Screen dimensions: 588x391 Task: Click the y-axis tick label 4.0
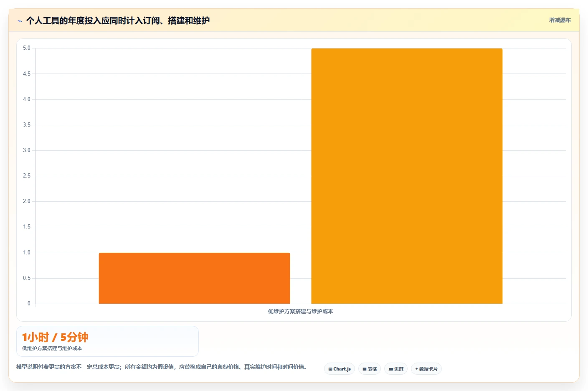pyautogui.click(x=27, y=99)
